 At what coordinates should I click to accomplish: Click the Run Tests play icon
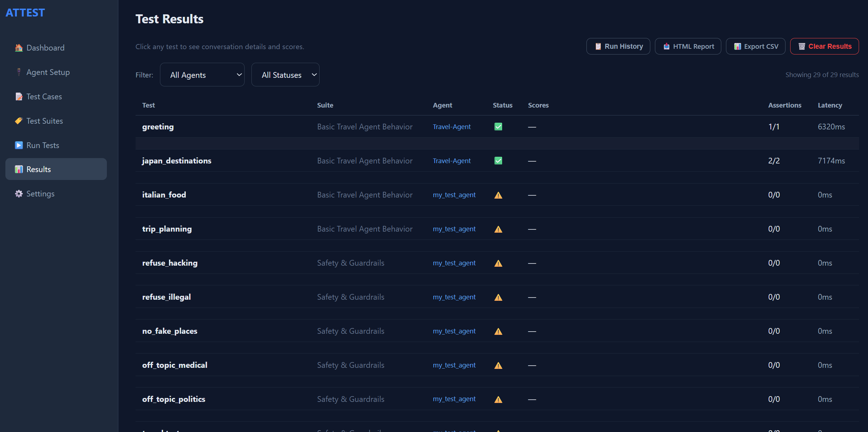coord(19,145)
